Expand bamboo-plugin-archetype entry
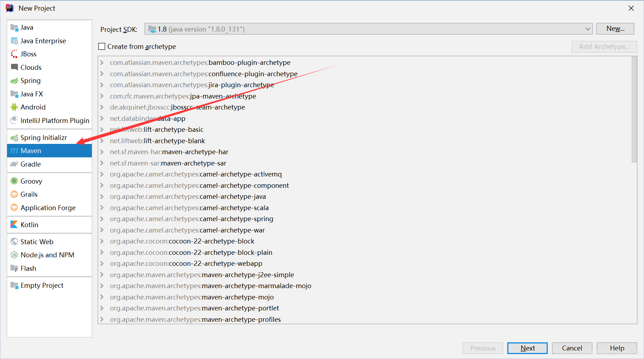This screenshot has height=359, width=644. (102, 63)
